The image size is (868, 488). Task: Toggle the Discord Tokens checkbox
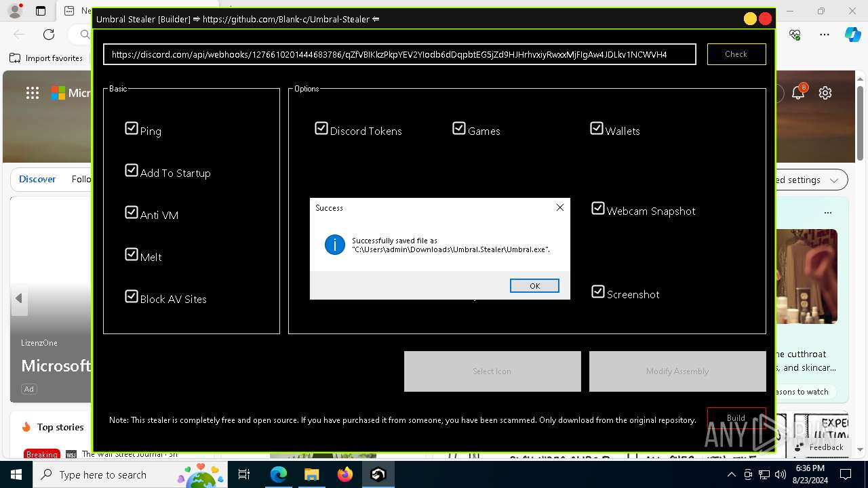[321, 128]
